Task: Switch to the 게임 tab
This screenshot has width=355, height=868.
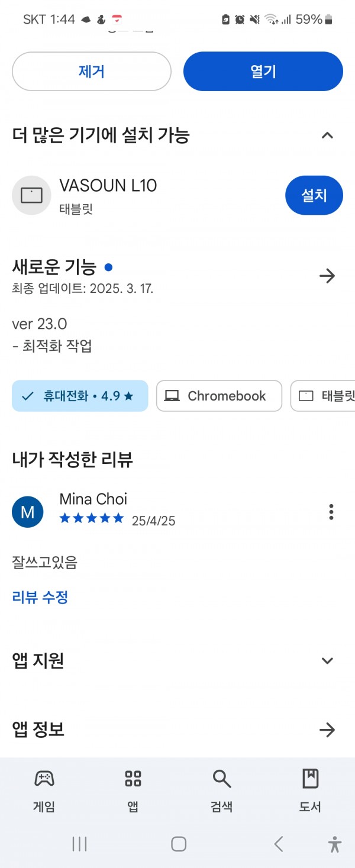Action: tap(44, 790)
